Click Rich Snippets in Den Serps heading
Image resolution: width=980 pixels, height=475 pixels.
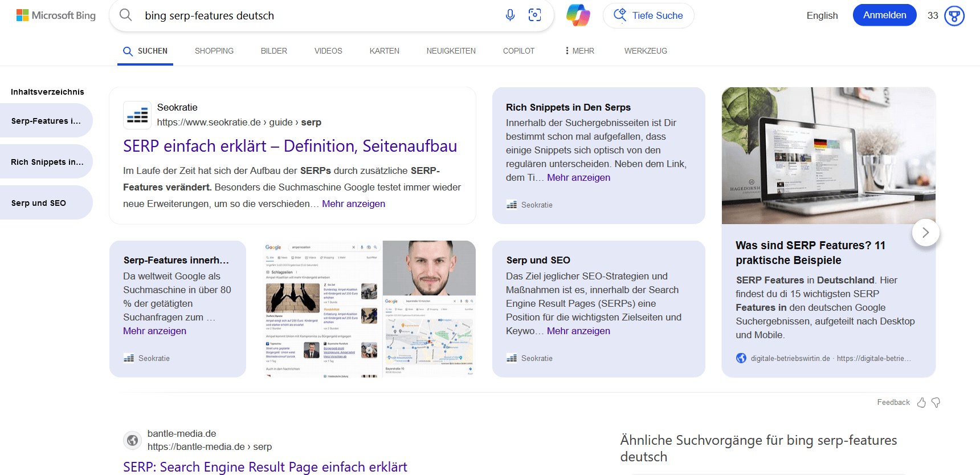pos(568,107)
